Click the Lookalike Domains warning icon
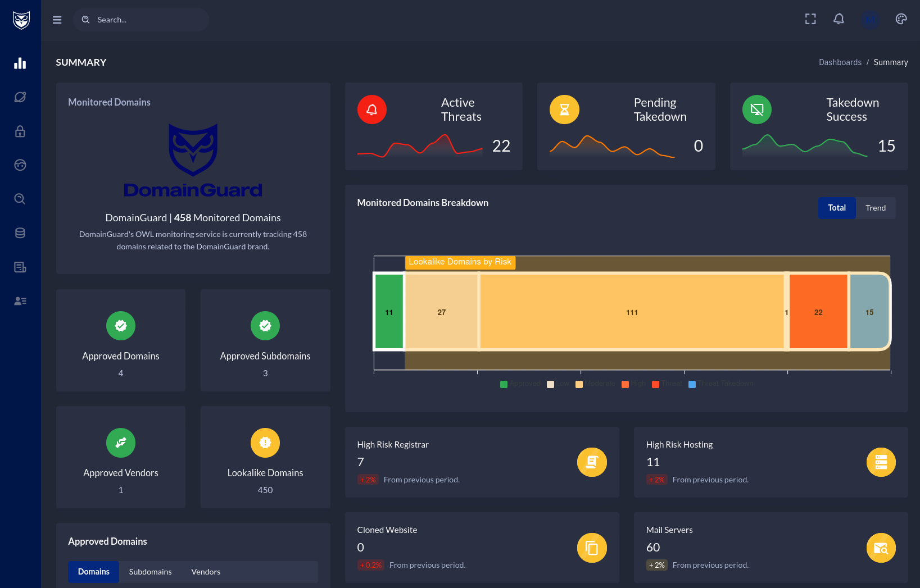The height and width of the screenshot is (588, 920). coord(265,443)
